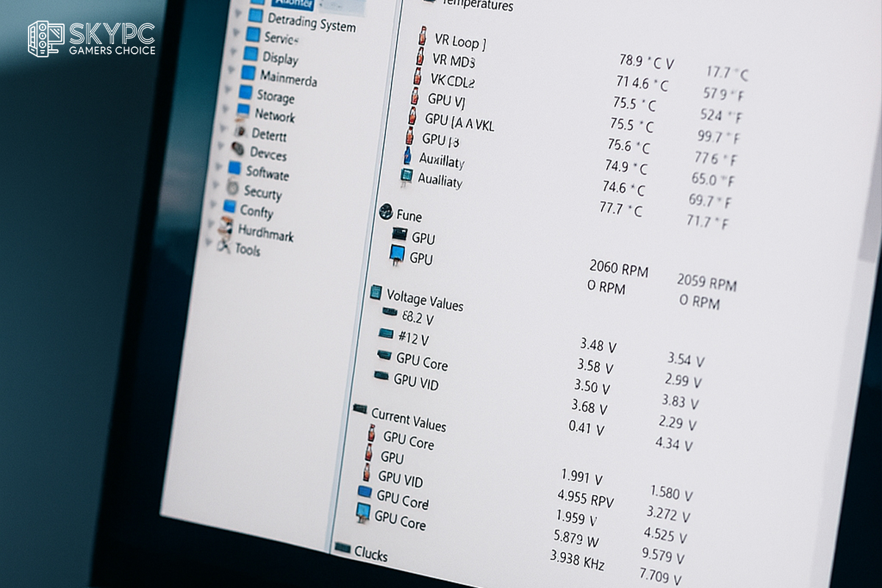The height and width of the screenshot is (588, 882).
Task: Click the 714.6 °C temperature value
Action: point(642,82)
